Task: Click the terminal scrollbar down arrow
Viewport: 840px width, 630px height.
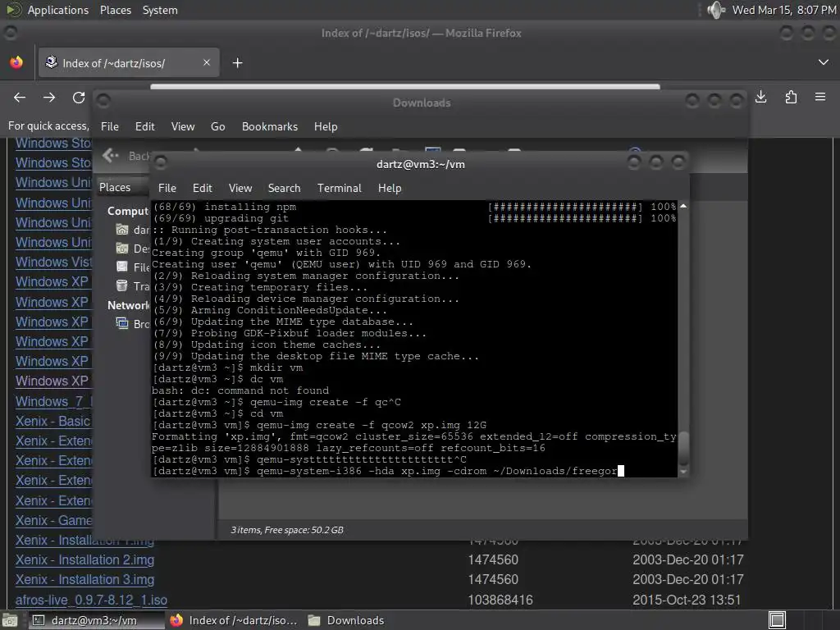Action: (x=683, y=472)
